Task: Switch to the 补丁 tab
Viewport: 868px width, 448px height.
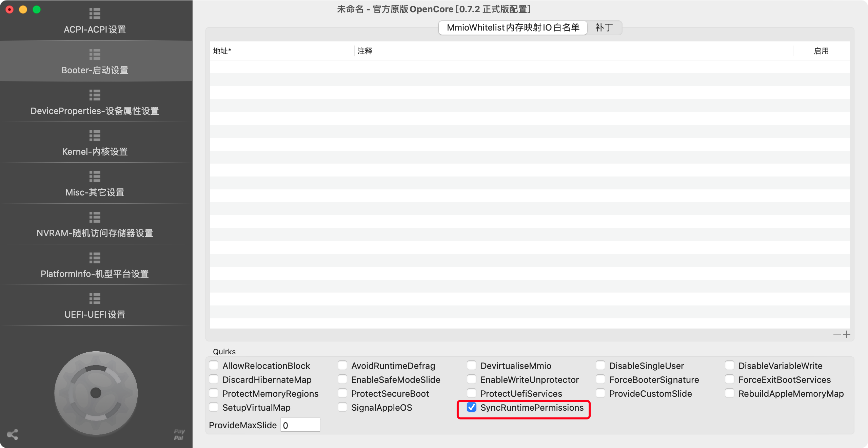Action: [604, 27]
